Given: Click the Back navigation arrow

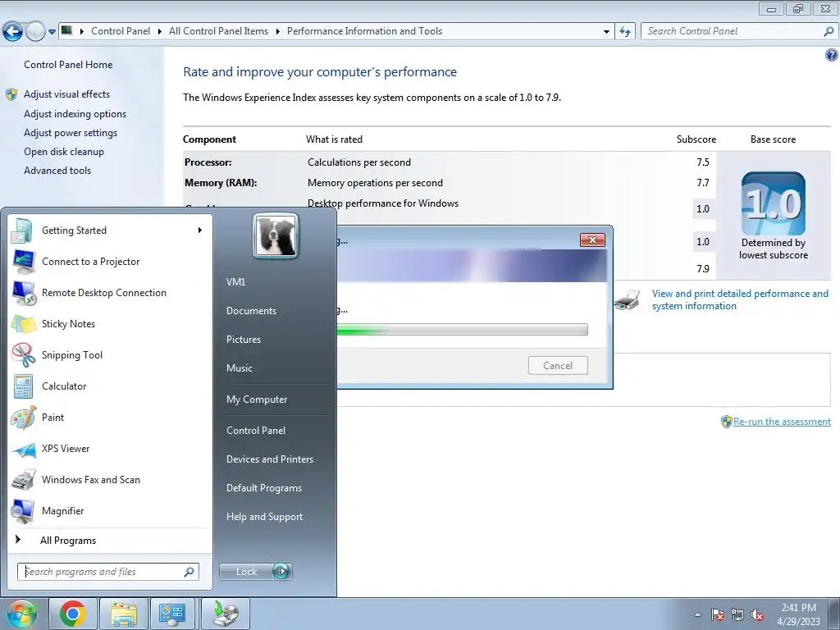Looking at the screenshot, I should [12, 31].
